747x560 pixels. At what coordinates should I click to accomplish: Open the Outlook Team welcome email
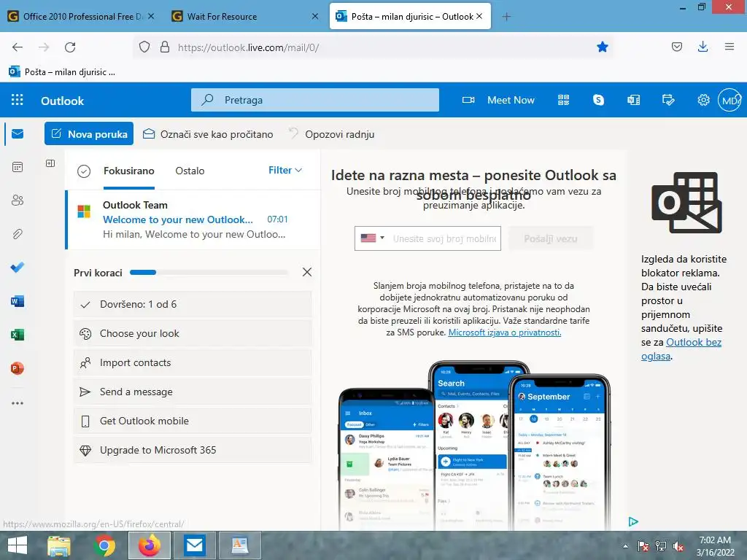193,219
